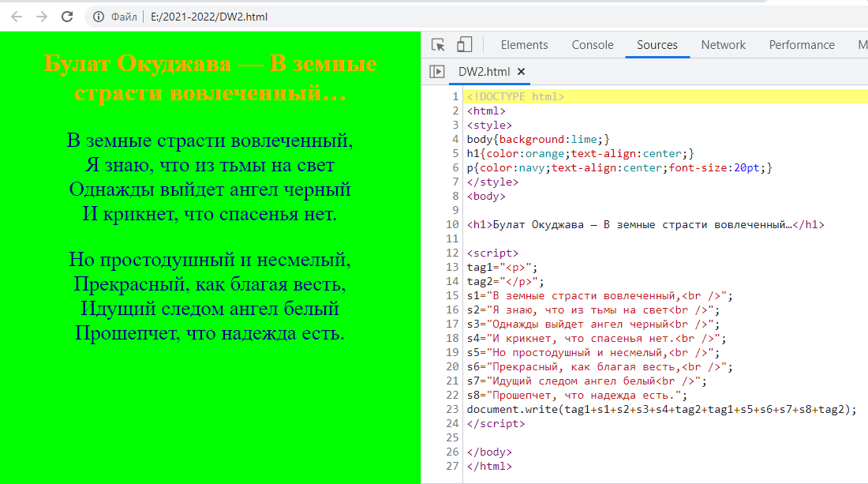Click the browser back arrow

[x=17, y=17]
